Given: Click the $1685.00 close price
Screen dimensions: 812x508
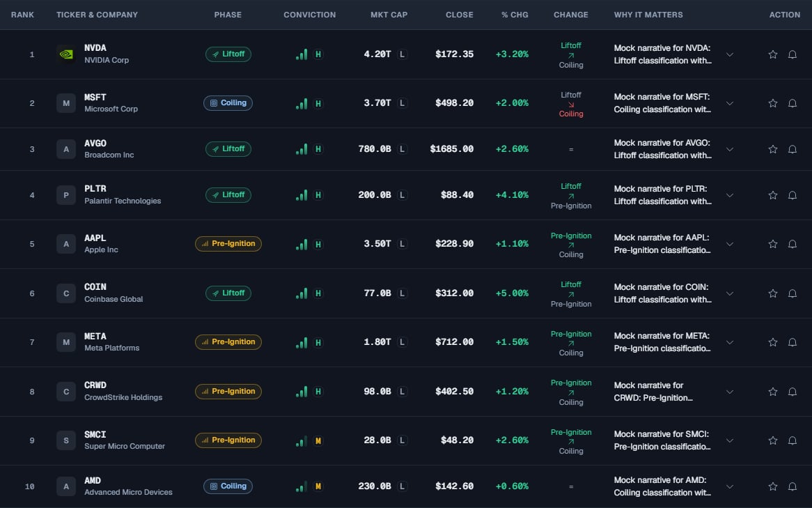Looking at the screenshot, I should pyautogui.click(x=451, y=148).
